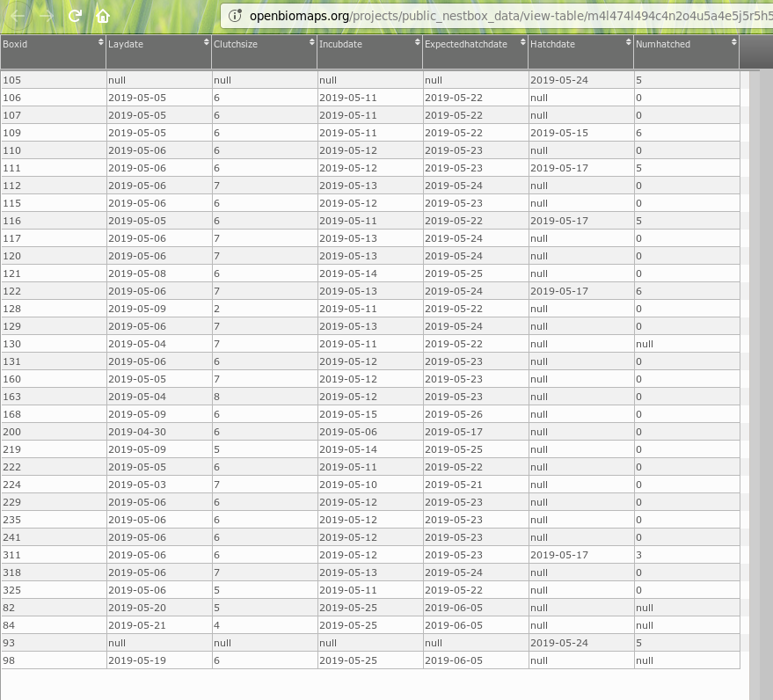Click the browser forward arrow
The image size is (773, 700).
click(47, 16)
